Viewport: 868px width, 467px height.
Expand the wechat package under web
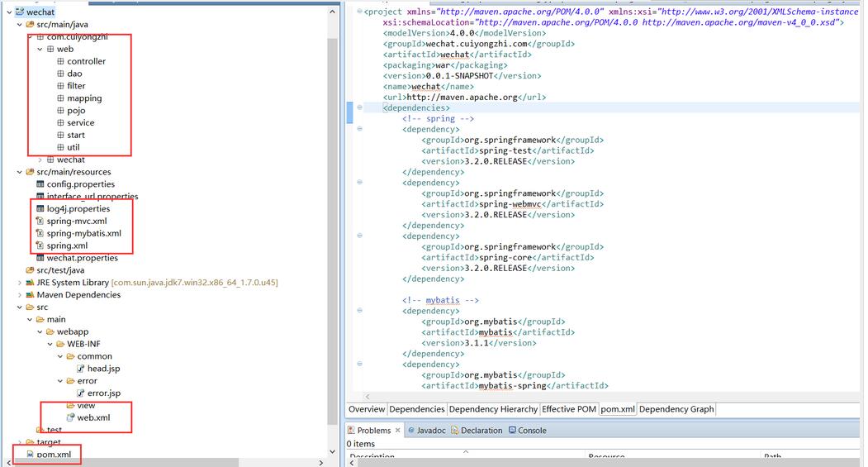(40, 160)
